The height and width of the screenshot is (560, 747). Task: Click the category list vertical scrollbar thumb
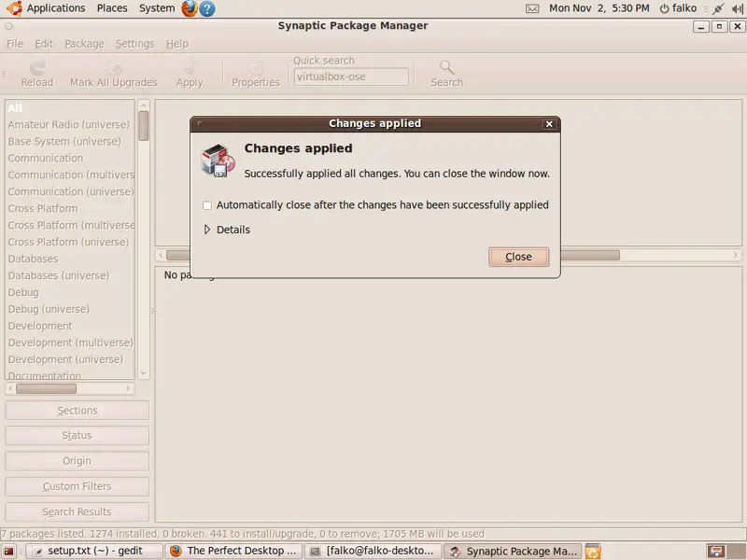(144, 126)
